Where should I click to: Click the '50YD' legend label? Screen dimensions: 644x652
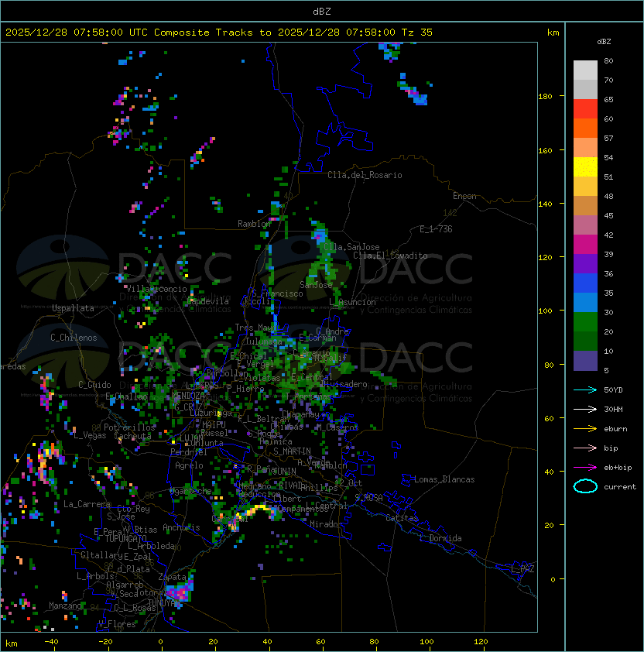point(613,389)
